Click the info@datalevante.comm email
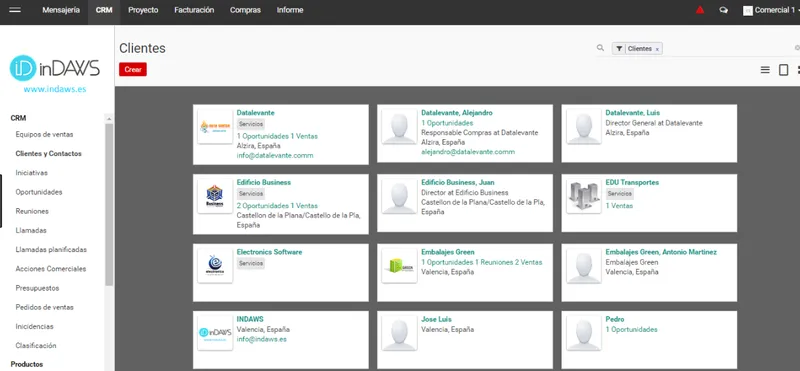Viewport: 800px width, 371px height. 275,156
